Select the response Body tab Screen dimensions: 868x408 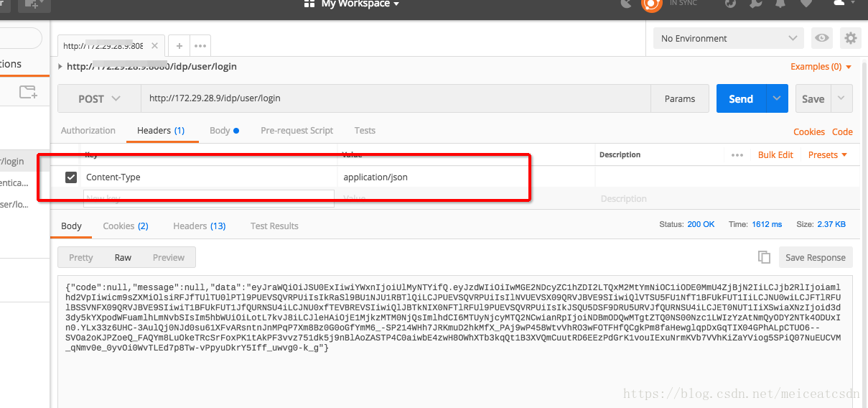coord(71,226)
